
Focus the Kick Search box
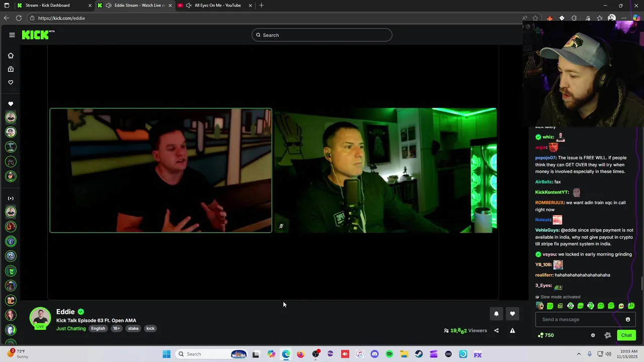pos(322,35)
